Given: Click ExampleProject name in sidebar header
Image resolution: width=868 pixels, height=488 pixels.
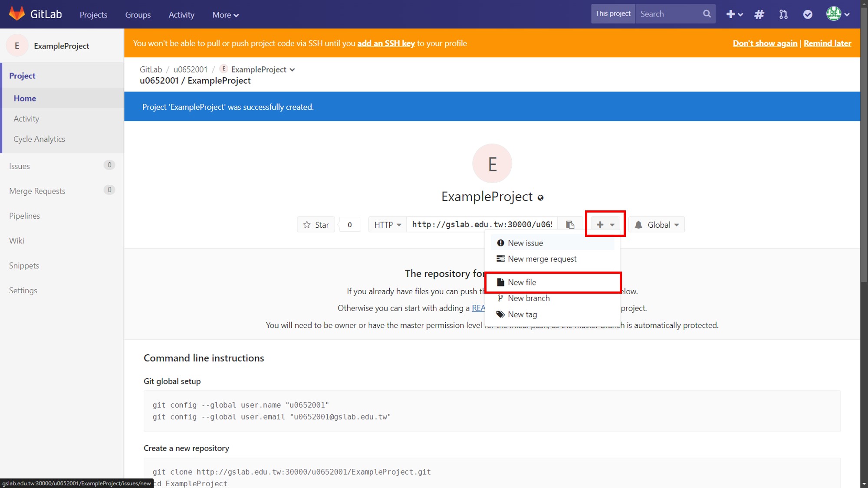Looking at the screenshot, I should coord(62,46).
